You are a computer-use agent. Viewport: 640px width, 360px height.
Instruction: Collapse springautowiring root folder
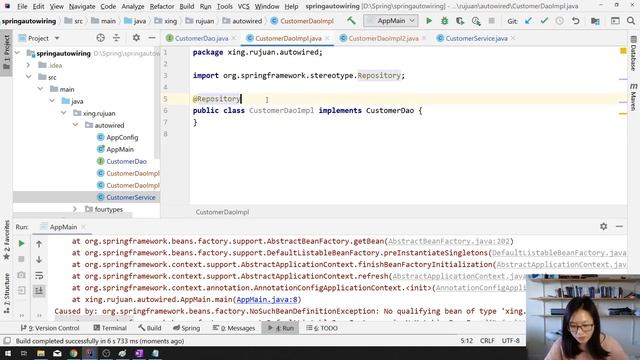click(x=17, y=53)
